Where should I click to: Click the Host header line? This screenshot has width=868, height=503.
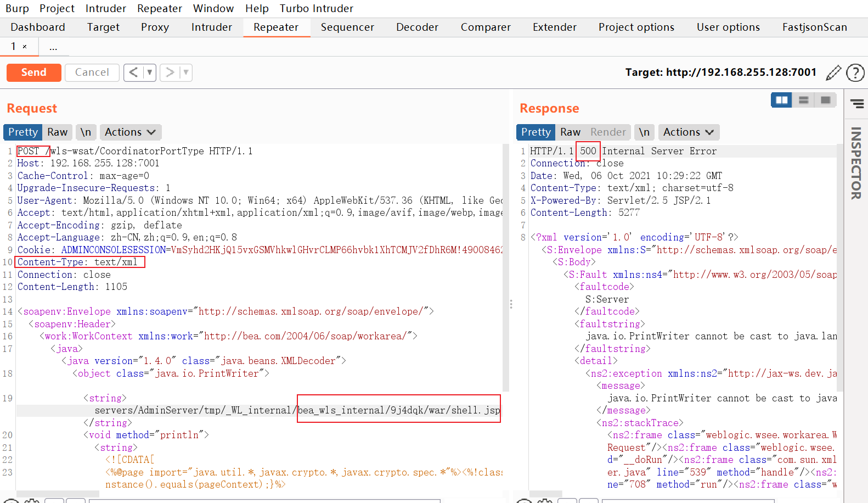(x=88, y=163)
